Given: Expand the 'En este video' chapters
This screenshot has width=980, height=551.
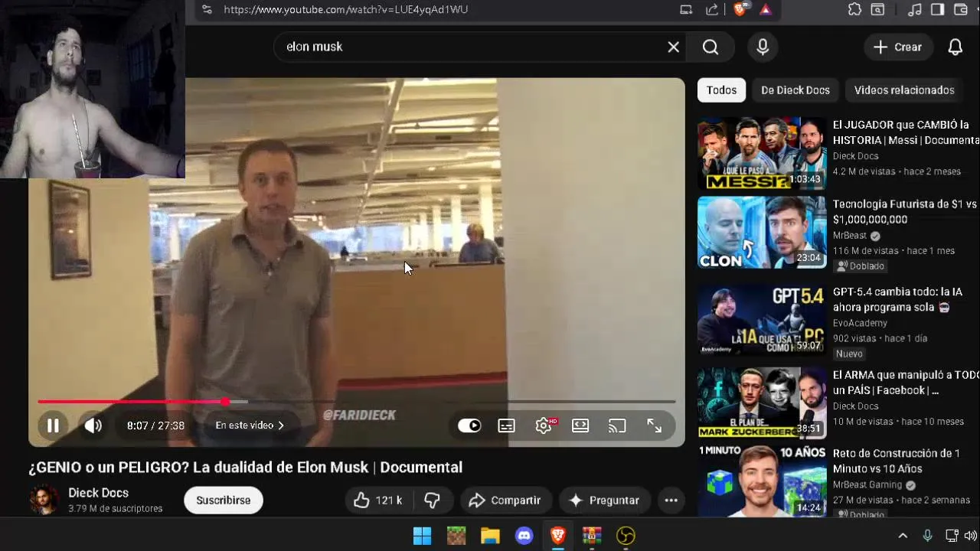Looking at the screenshot, I should (x=250, y=425).
